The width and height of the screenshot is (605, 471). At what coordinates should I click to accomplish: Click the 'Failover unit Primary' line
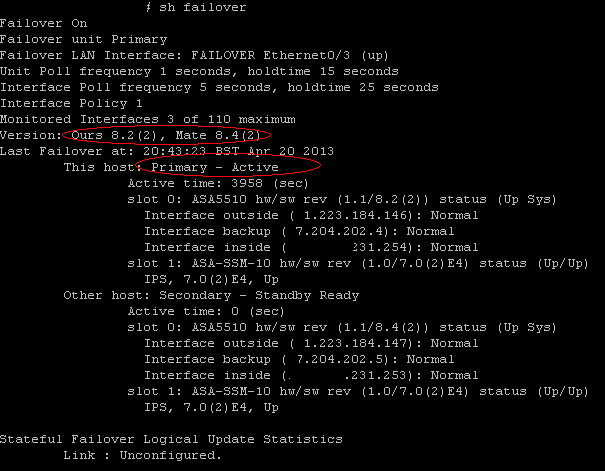coord(83,39)
